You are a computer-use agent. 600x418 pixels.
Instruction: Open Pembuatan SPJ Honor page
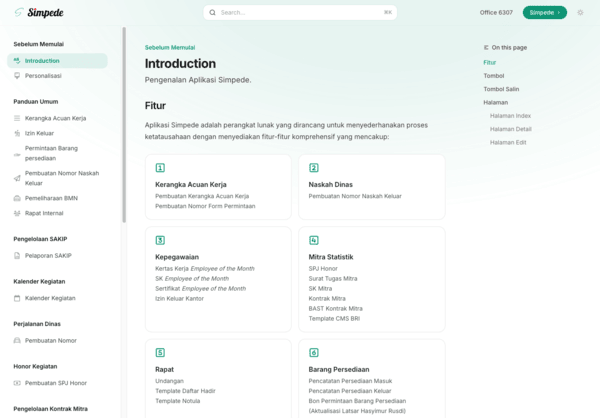[56, 383]
